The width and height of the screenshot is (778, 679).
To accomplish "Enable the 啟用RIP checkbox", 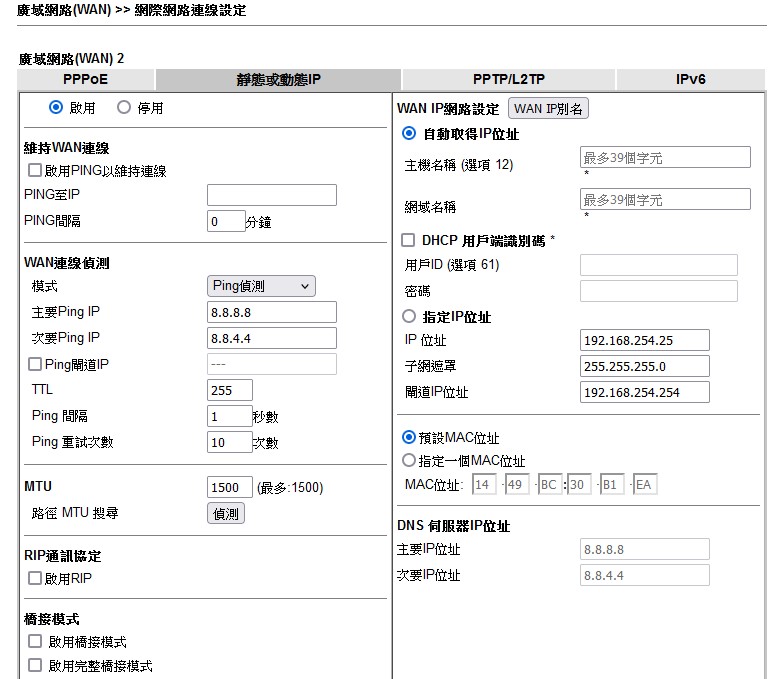I will (x=35, y=578).
